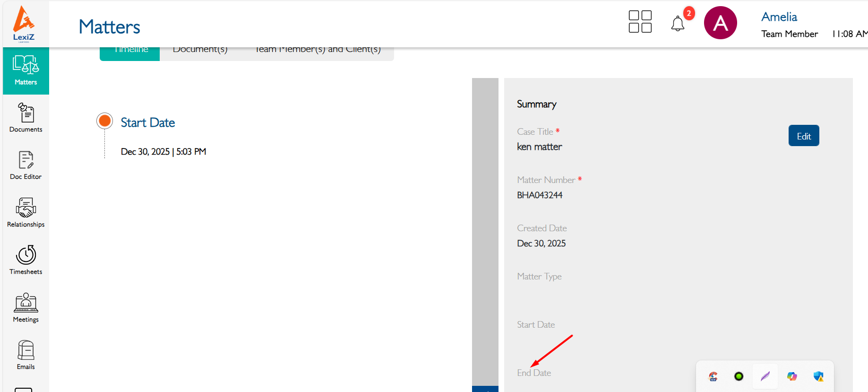Open the Doc Editor tool
The height and width of the screenshot is (392, 868).
26,165
